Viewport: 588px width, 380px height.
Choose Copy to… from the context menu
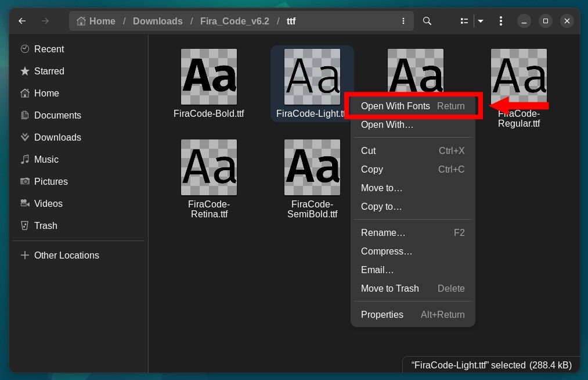tap(413, 206)
